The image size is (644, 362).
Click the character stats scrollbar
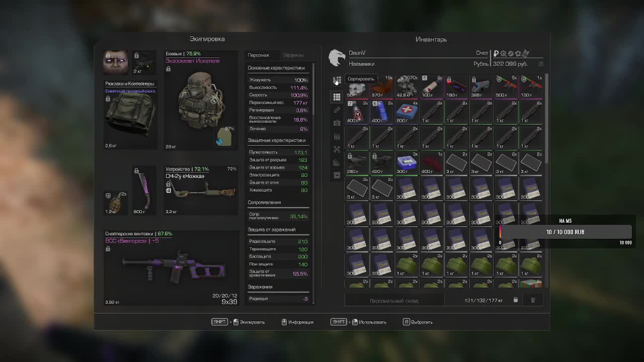click(x=313, y=88)
